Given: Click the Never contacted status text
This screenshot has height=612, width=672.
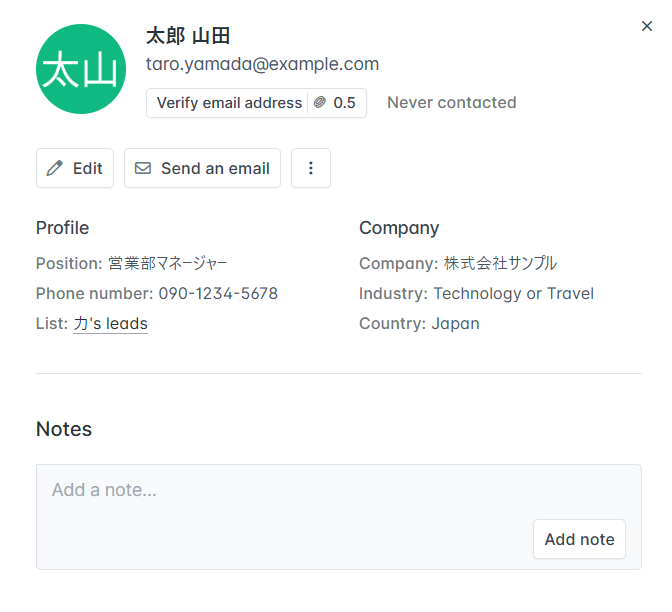Looking at the screenshot, I should [452, 103].
